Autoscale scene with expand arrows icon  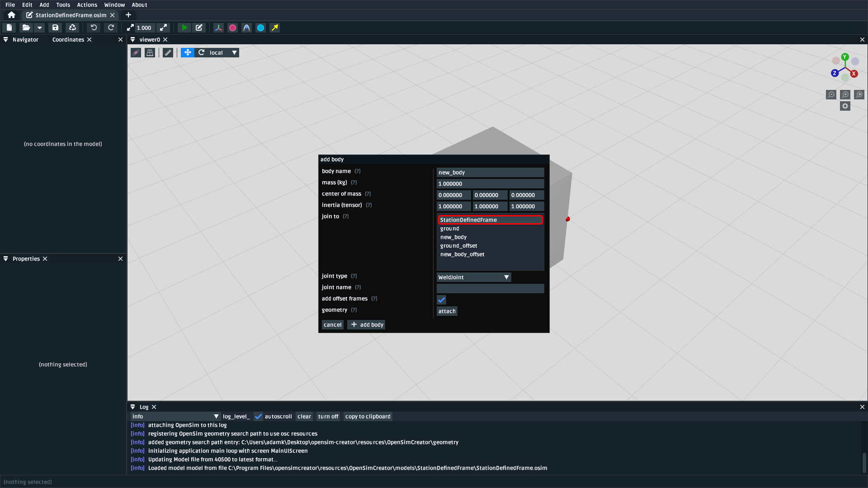(163, 28)
